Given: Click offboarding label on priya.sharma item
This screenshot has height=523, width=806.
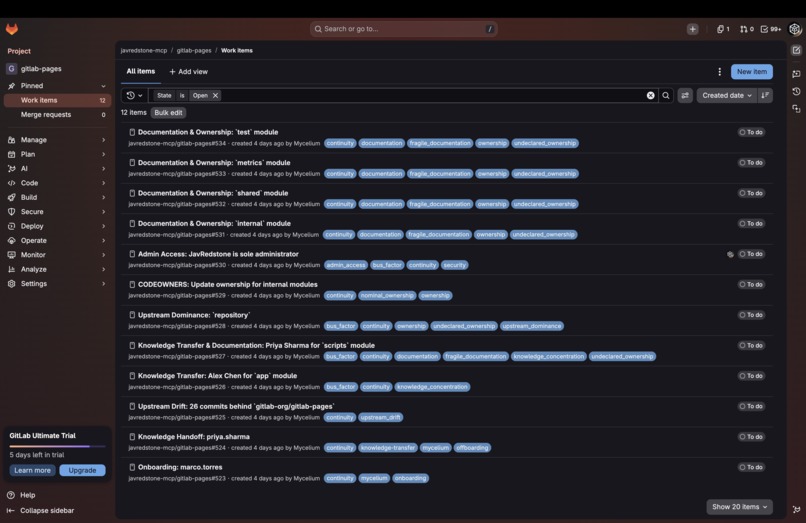Looking at the screenshot, I should pyautogui.click(x=472, y=448).
